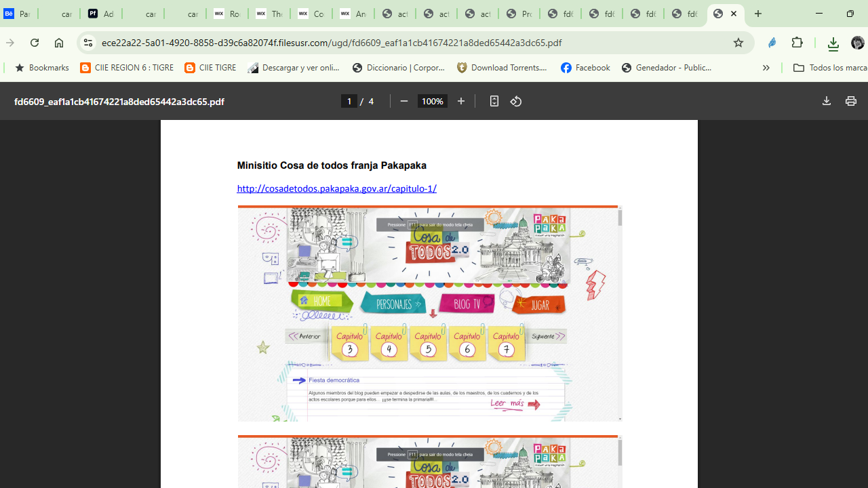Click the 100% zoom level field

click(433, 101)
